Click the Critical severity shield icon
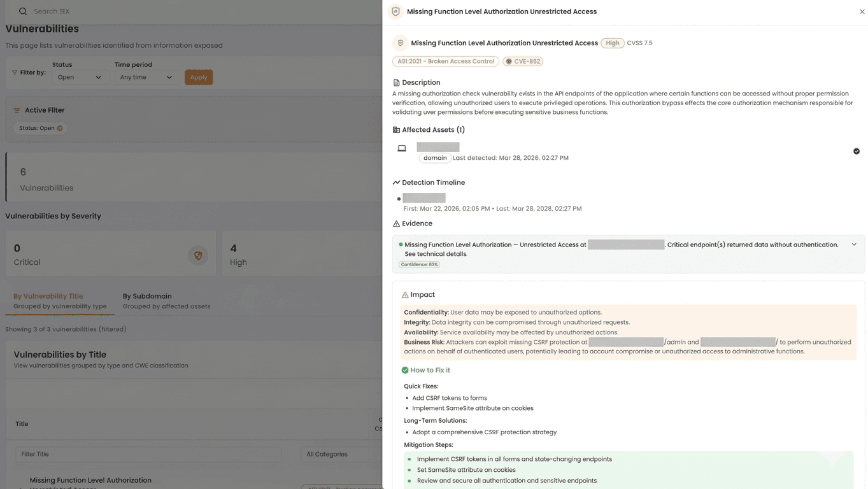 click(x=198, y=255)
